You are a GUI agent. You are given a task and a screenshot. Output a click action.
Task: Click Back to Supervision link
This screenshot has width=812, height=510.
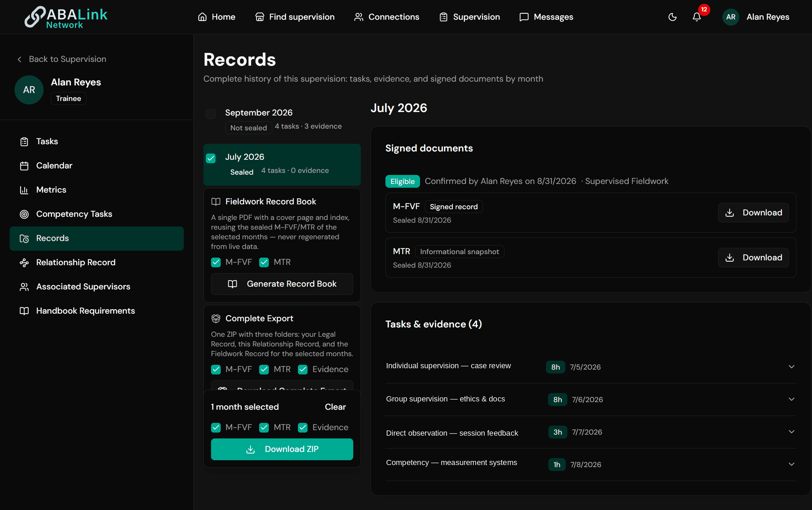click(x=62, y=59)
